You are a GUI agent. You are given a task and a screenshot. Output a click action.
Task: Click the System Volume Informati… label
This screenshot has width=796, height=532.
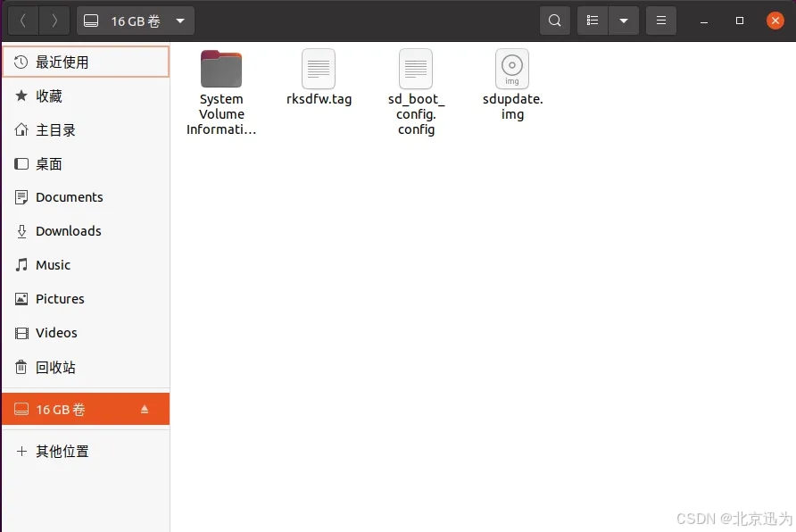point(221,114)
